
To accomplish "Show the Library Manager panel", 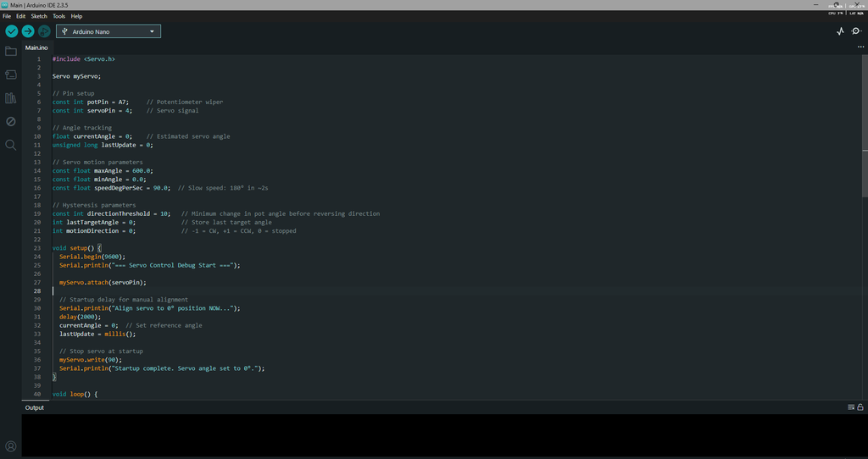I will click(11, 98).
